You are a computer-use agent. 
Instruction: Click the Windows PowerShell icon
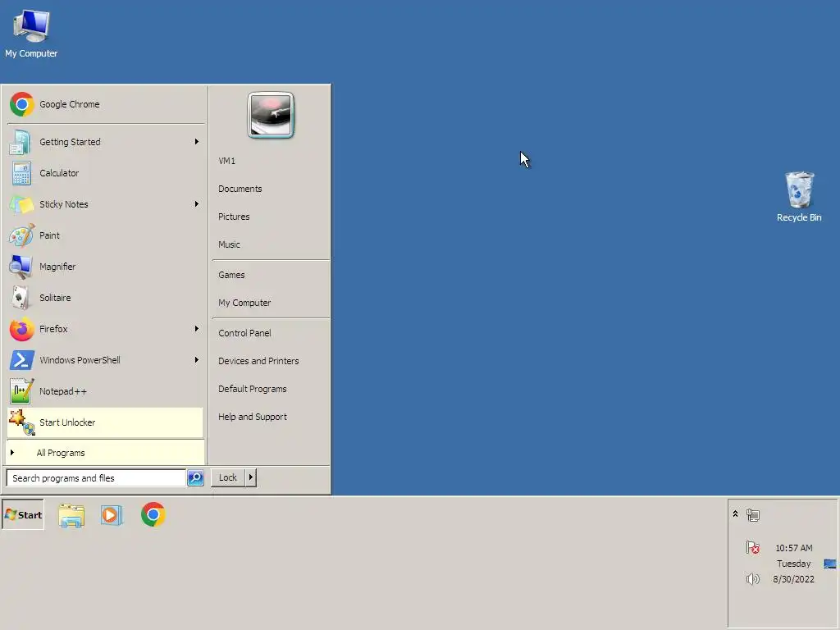[x=21, y=360]
